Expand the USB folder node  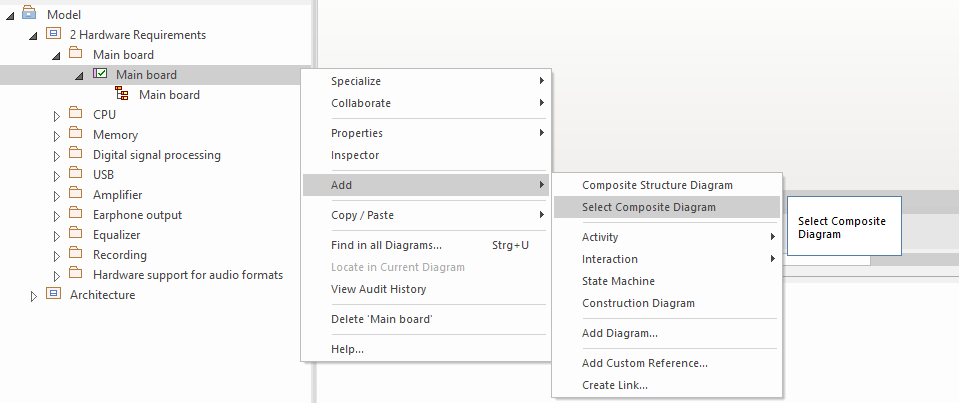pyautogui.click(x=57, y=176)
